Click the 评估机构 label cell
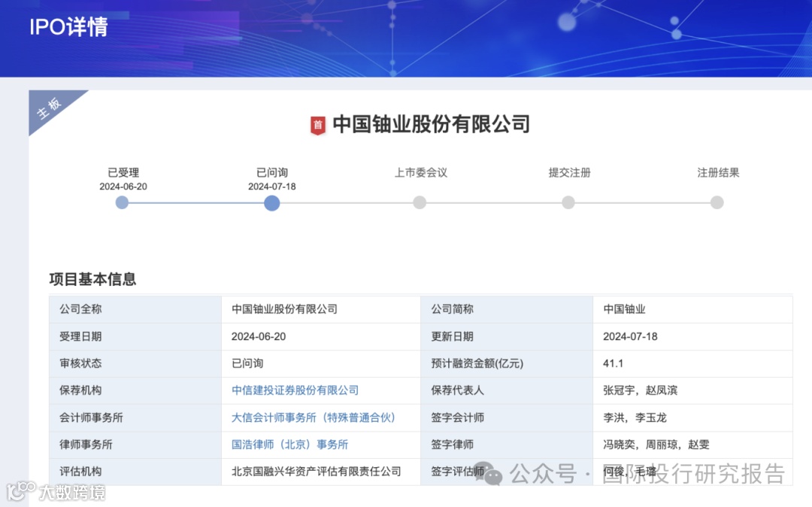The image size is (812, 507). (x=135, y=472)
